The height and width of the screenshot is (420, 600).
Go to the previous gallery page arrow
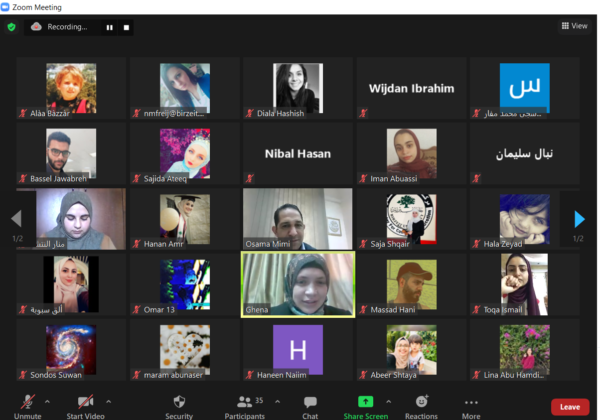16,218
